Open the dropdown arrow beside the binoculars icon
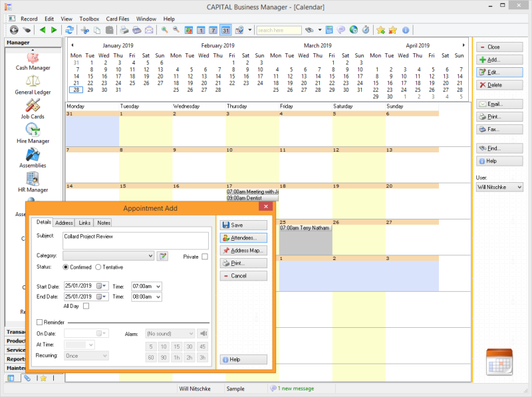Image resolution: width=532 pixels, height=397 pixels. point(320,30)
